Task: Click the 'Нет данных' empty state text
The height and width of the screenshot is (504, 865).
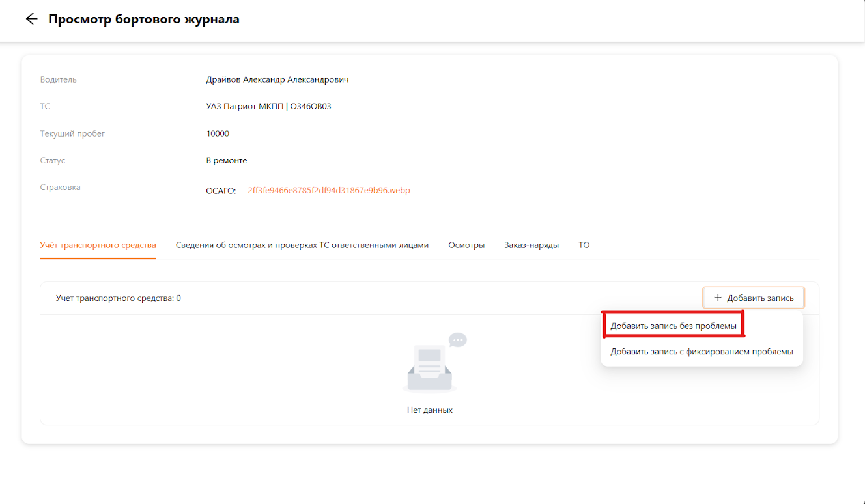Action: [x=429, y=410]
